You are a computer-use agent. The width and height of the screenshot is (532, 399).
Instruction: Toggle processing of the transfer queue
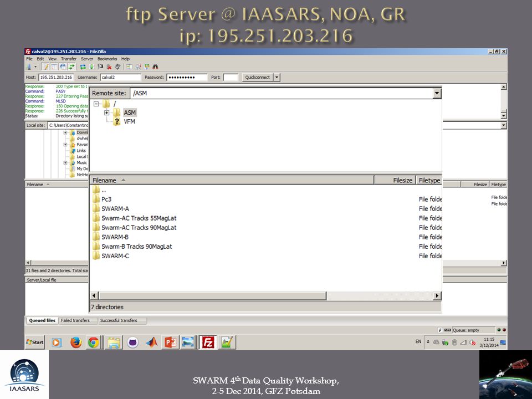[91, 66]
